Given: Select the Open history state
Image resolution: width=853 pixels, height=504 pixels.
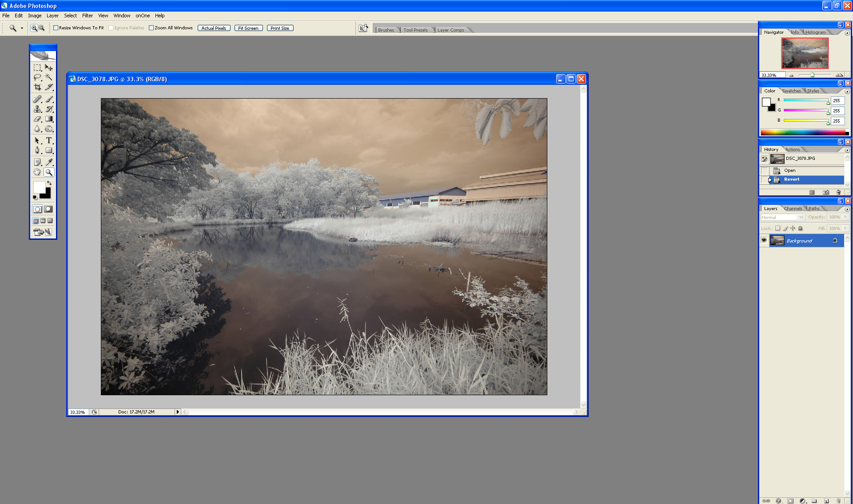Looking at the screenshot, I should (789, 171).
